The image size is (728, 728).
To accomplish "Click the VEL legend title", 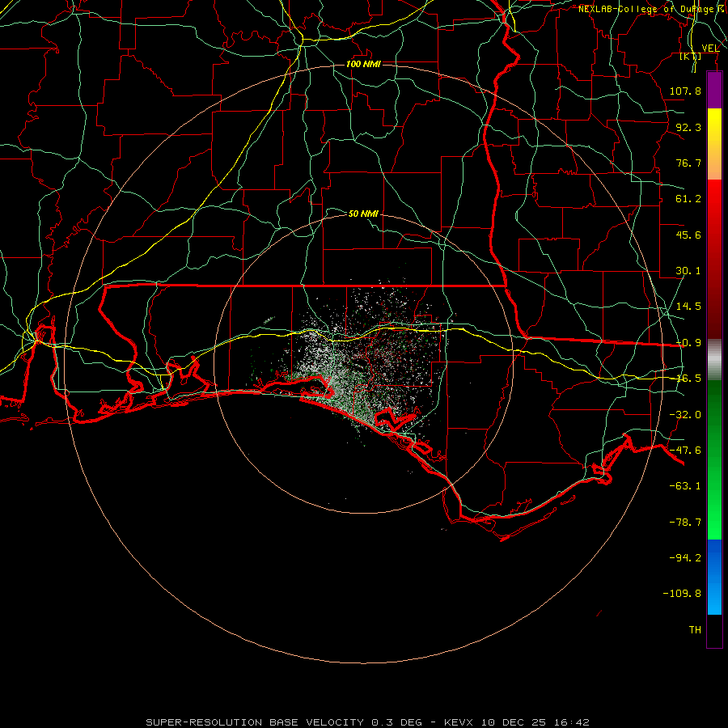I will tap(710, 49).
